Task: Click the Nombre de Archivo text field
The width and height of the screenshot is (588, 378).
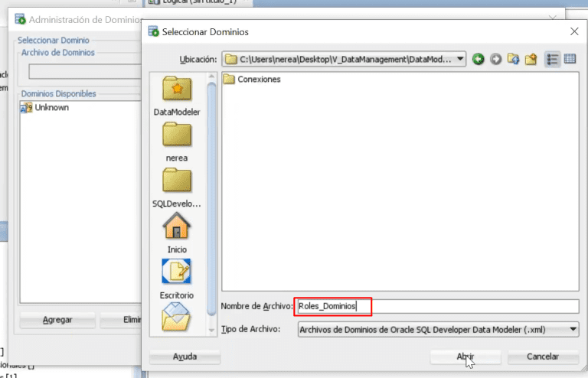Action: point(436,306)
